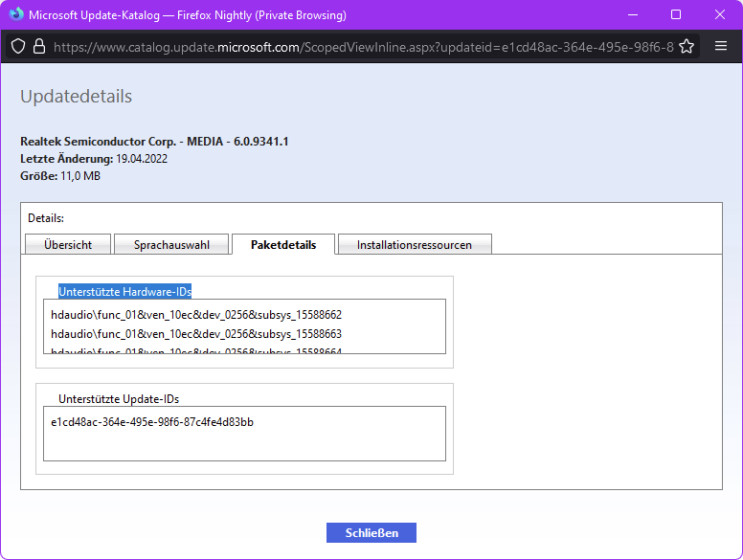The height and width of the screenshot is (560, 743).
Task: Click the Updatedetails heading
Action: click(77, 96)
